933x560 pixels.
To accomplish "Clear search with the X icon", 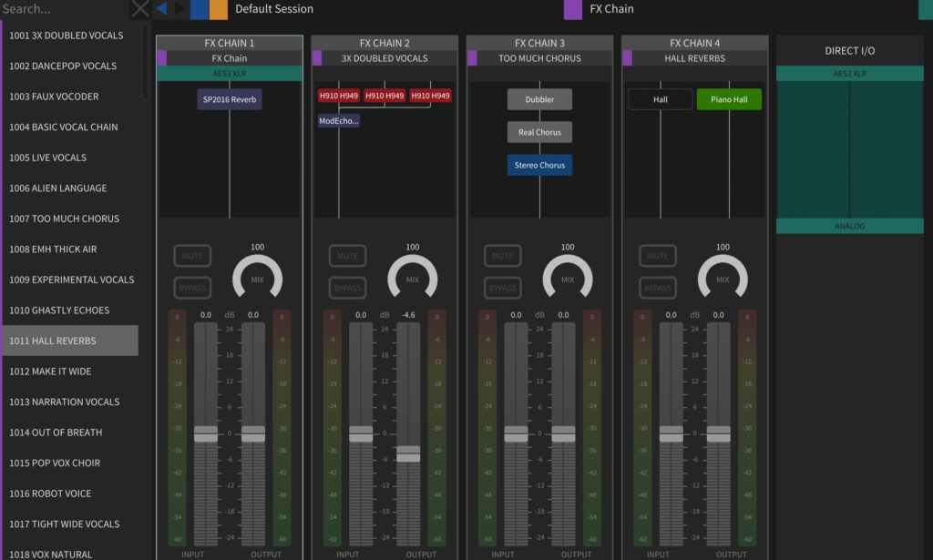I will pos(139,9).
